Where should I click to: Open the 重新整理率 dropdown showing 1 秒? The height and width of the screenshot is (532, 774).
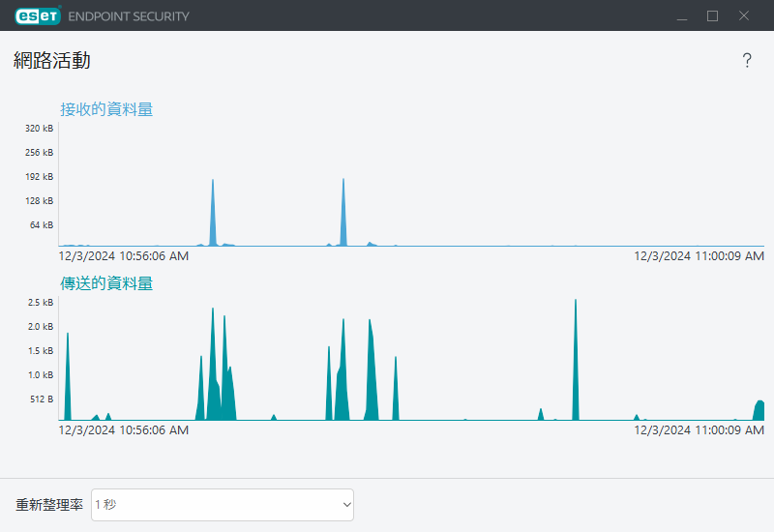click(222, 504)
